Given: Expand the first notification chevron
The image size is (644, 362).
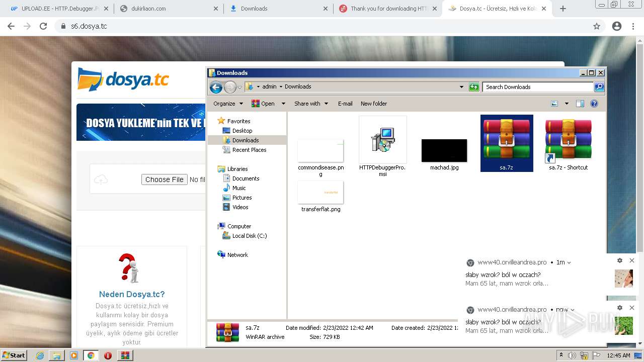Looking at the screenshot, I should (x=569, y=262).
